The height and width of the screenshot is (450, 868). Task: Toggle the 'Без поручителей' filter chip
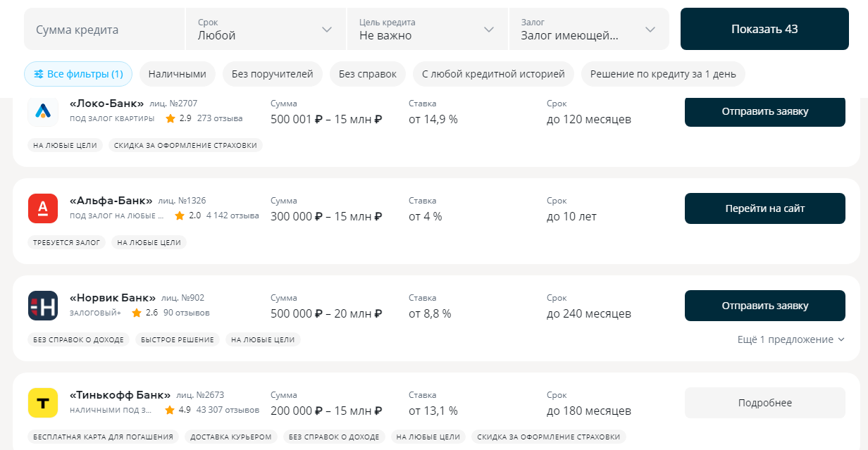click(x=273, y=74)
